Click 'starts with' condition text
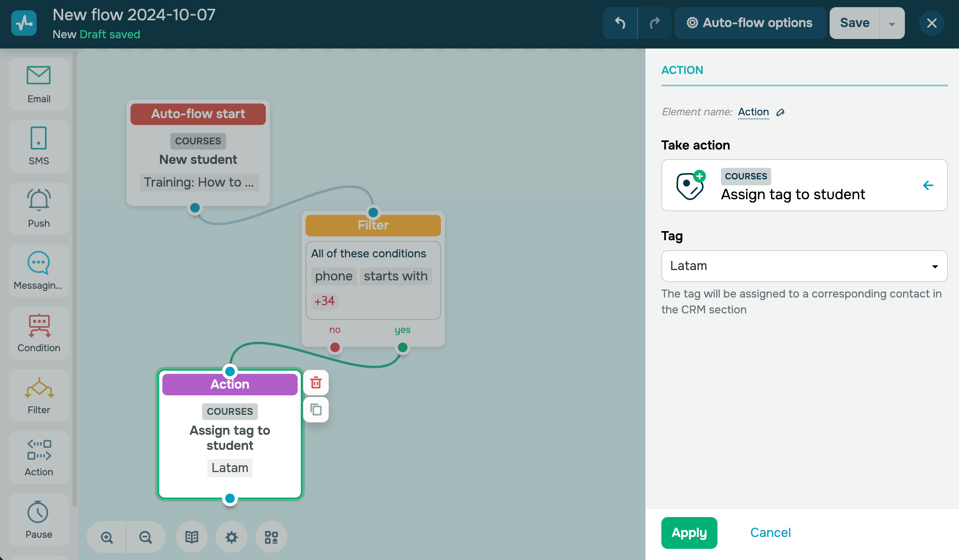This screenshot has width=959, height=560. tap(396, 276)
